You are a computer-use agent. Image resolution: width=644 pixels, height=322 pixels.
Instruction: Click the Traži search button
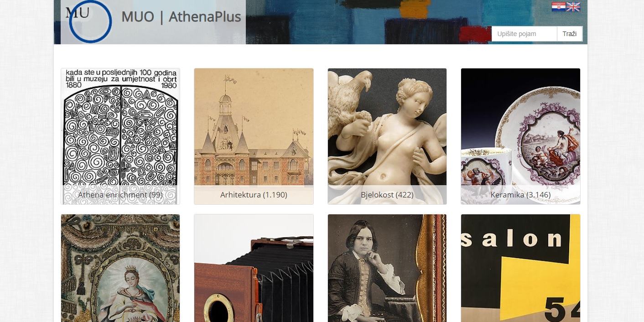(x=570, y=34)
